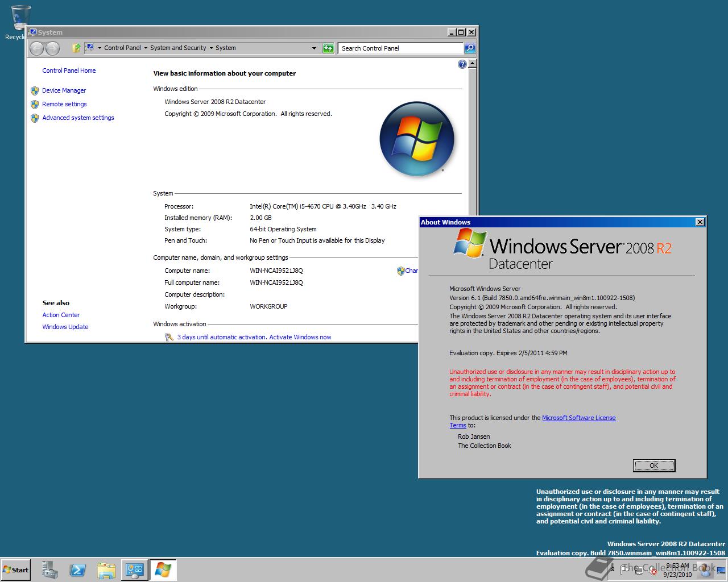Image resolution: width=728 pixels, height=582 pixels.
Task: Click the up-folder icon in address bar
Action: coord(76,48)
